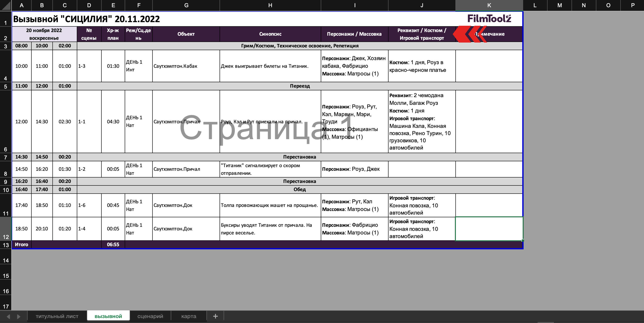The image size is (644, 323).
Task: Click the Реквизит: 2 чемодана Молли cell
Action: click(x=422, y=122)
